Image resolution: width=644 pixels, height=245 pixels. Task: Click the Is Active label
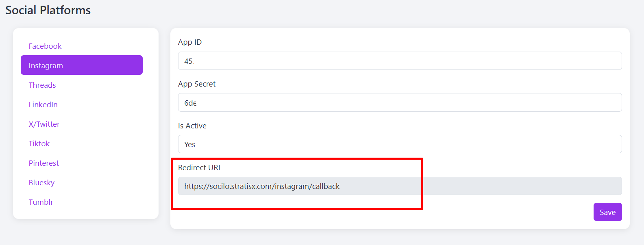(x=192, y=126)
